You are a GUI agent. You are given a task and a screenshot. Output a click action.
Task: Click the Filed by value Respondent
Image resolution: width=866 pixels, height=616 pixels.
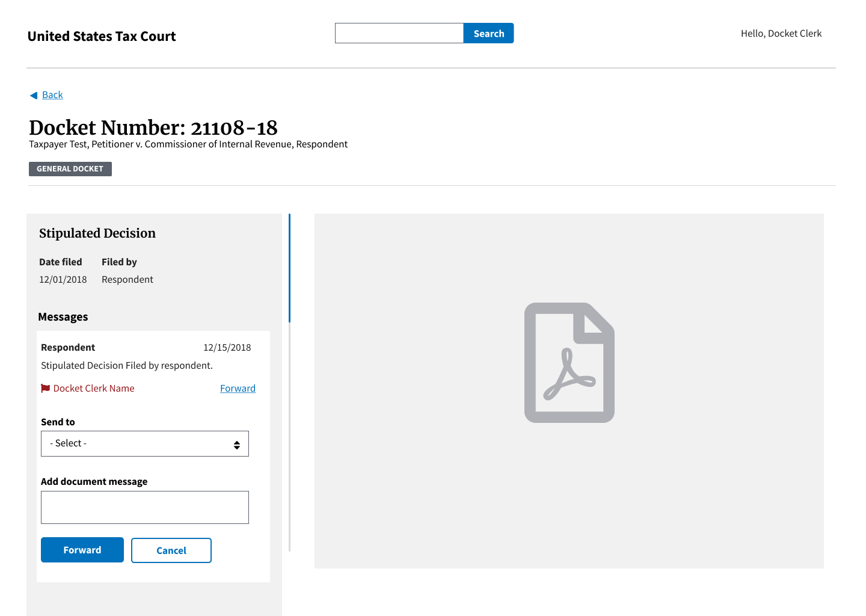pyautogui.click(x=127, y=280)
